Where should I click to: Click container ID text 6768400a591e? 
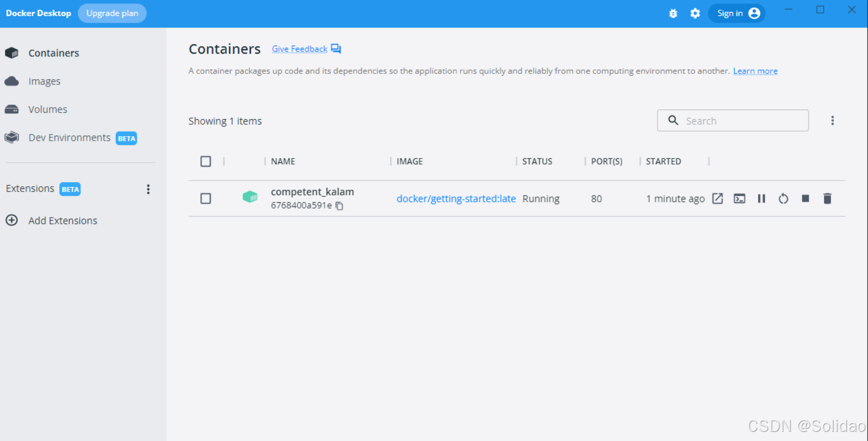tap(301, 205)
